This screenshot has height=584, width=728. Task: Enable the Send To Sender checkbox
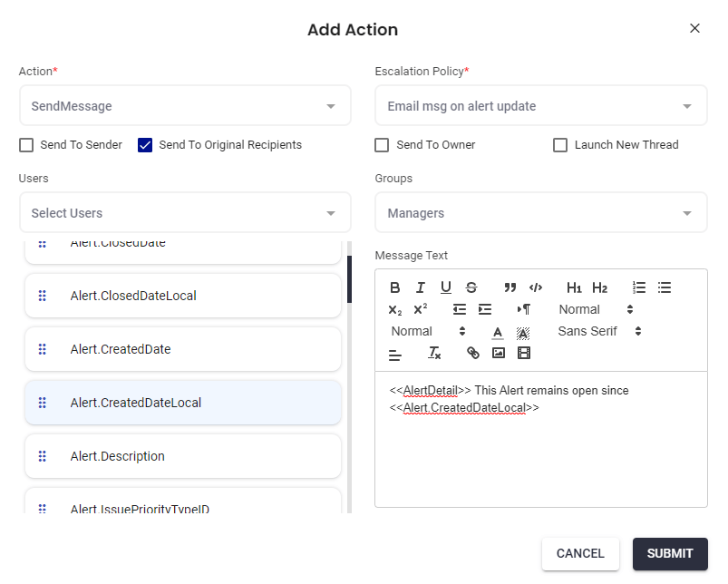26,145
